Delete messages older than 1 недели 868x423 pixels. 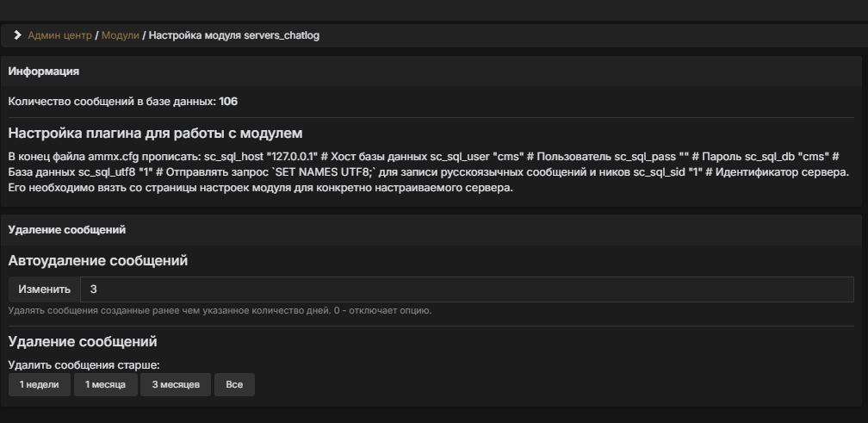(40, 385)
